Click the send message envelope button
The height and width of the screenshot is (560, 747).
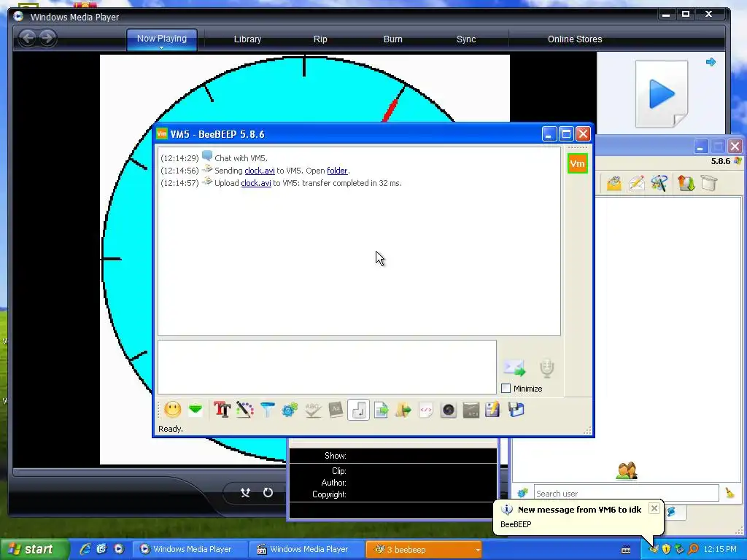(514, 367)
